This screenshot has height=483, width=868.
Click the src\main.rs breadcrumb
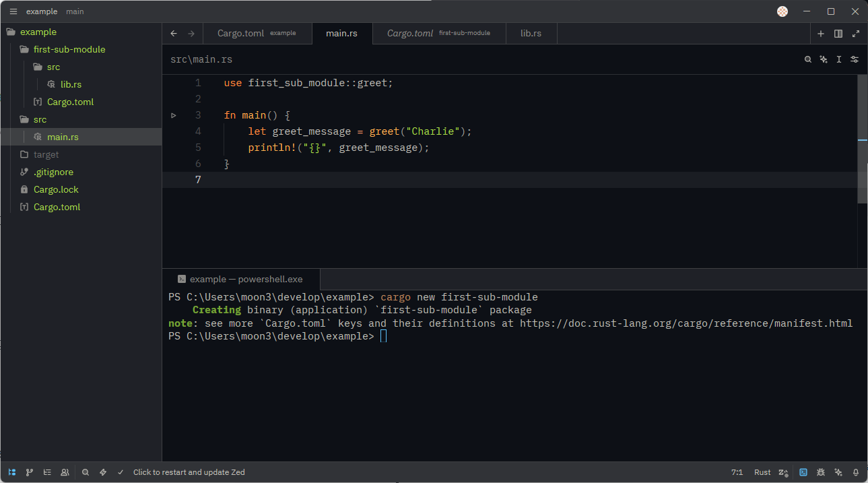(201, 59)
